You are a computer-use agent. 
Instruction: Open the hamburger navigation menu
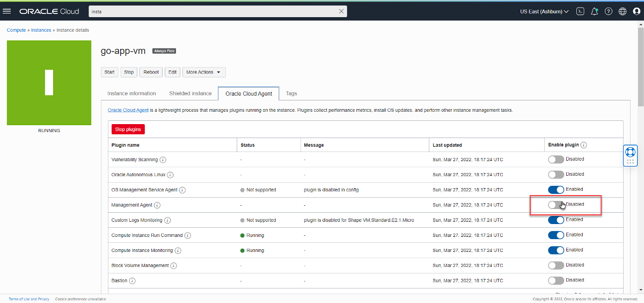[7, 11]
